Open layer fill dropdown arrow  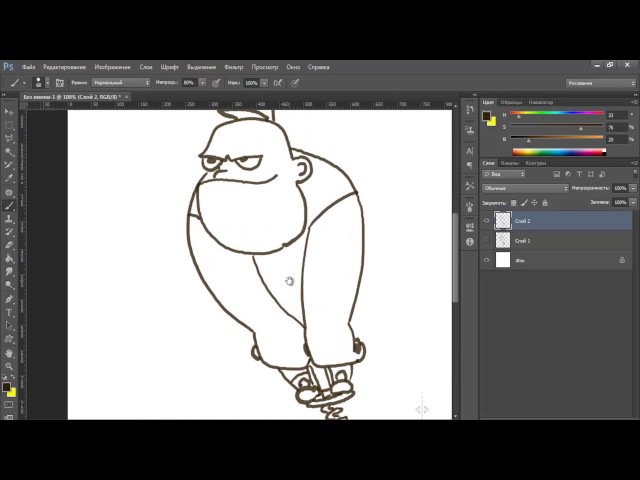pos(633,202)
